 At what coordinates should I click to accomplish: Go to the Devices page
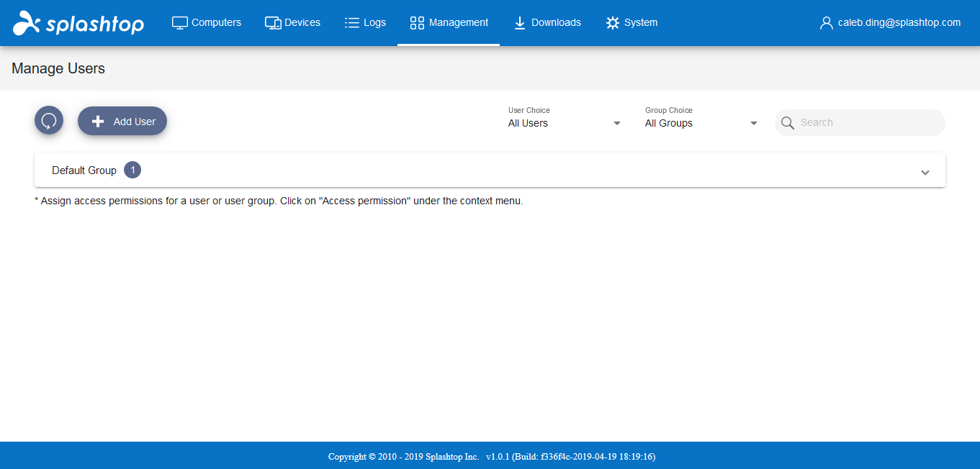click(292, 22)
